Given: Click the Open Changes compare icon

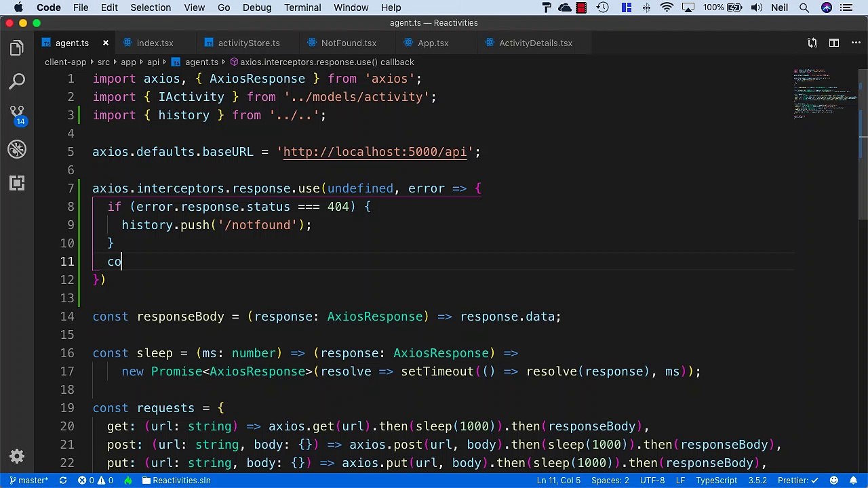Looking at the screenshot, I should tap(812, 43).
